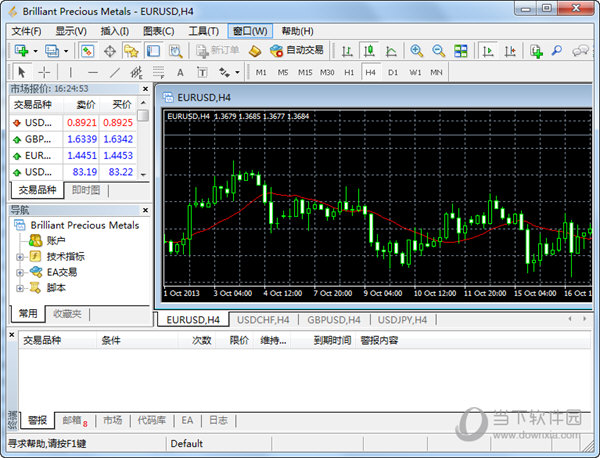Switch to the USDCHF,H4 chart tab
Screen dimensions: 600x458
coord(264,320)
